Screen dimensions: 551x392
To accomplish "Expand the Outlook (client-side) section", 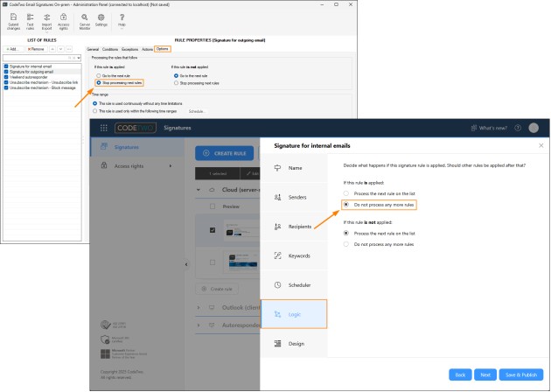I will pyautogui.click(x=199, y=308).
